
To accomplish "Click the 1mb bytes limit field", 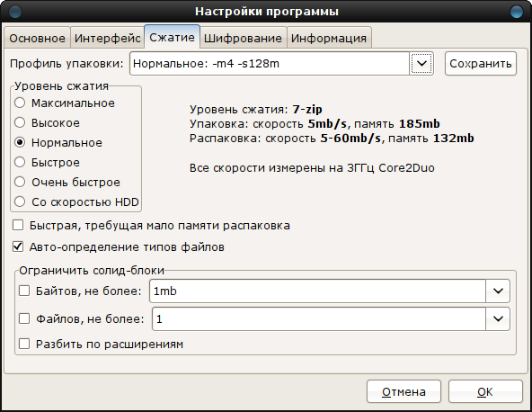I will point(317,291).
